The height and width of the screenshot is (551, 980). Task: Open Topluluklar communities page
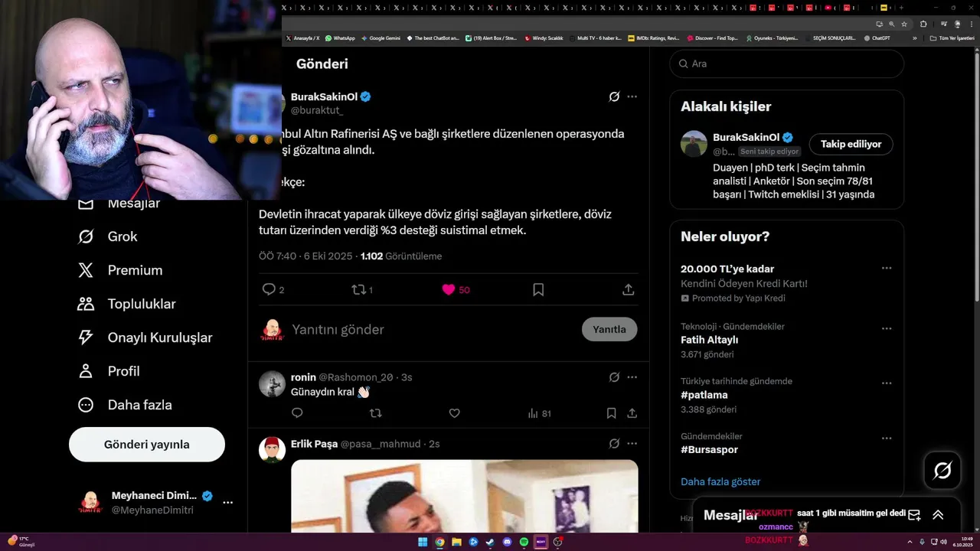126,304
